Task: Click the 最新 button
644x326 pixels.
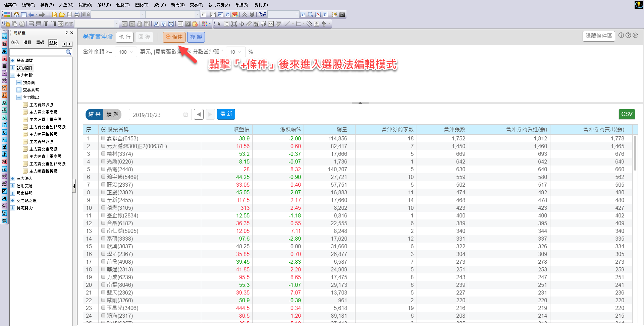Action: coord(226,114)
